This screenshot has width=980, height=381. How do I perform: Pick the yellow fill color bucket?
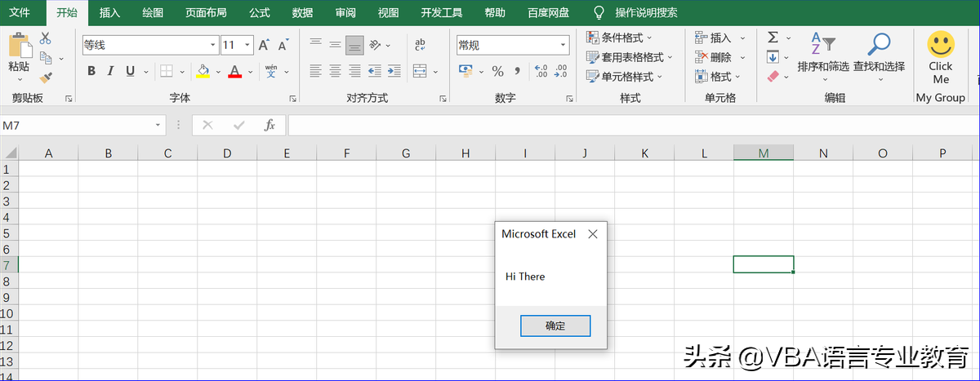point(203,71)
